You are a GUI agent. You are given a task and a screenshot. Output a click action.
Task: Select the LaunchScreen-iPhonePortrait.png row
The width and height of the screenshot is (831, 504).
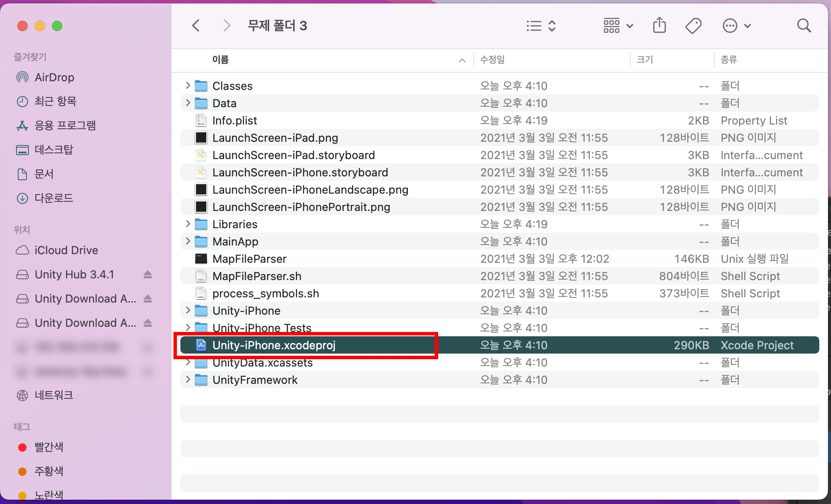[301, 207]
